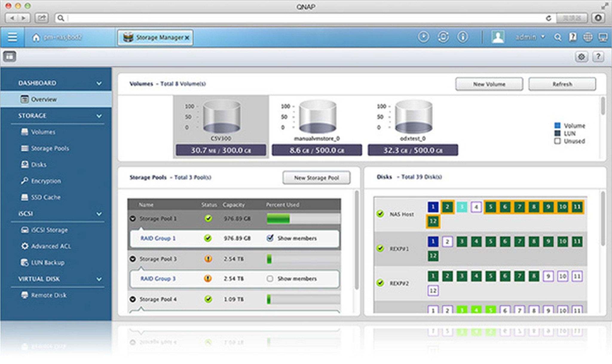Click the New Storage Pool button

[x=316, y=178]
